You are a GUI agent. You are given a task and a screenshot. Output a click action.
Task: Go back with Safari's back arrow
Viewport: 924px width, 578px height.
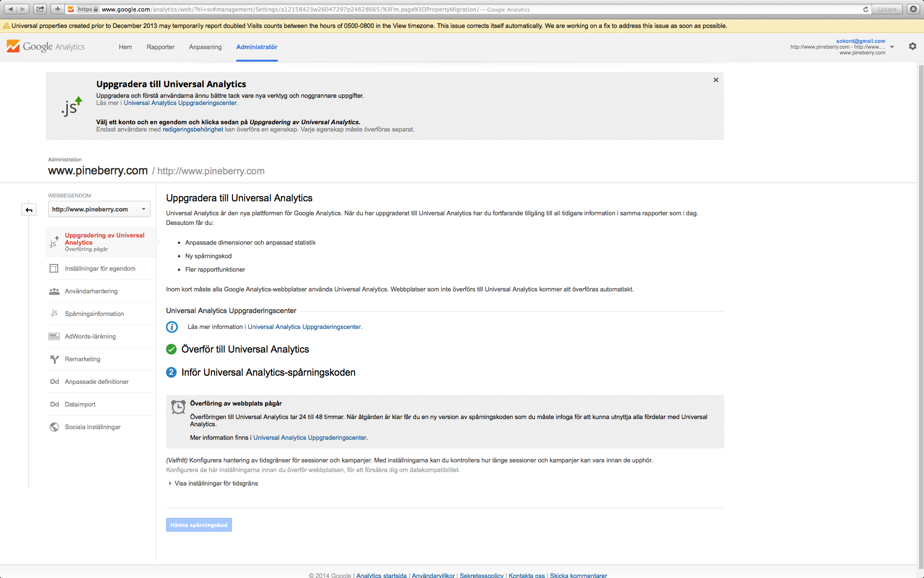click(11, 9)
